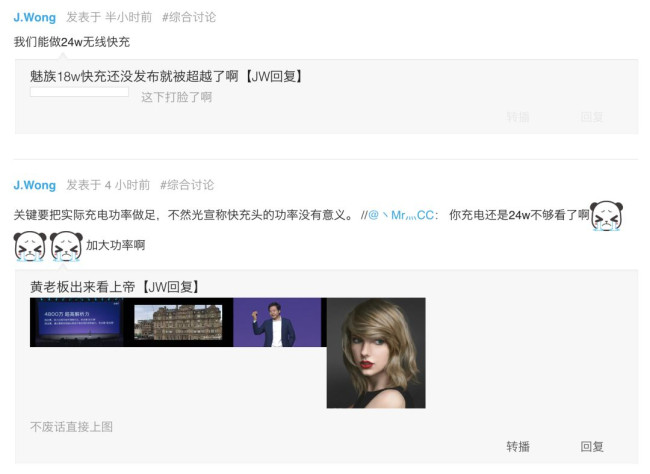Open J.Wong profile on second post
This screenshot has height=474, width=650.
(34, 185)
